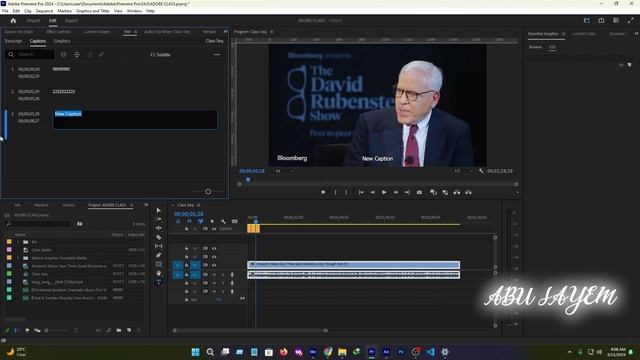Image resolution: width=640 pixels, height=360 pixels.
Task: Show overflow panel tabs chevron in Text panel group
Action: 225,31
